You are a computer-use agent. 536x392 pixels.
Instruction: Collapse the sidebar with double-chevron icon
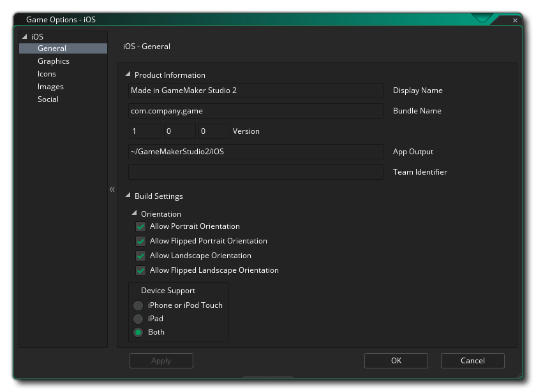[x=112, y=189]
